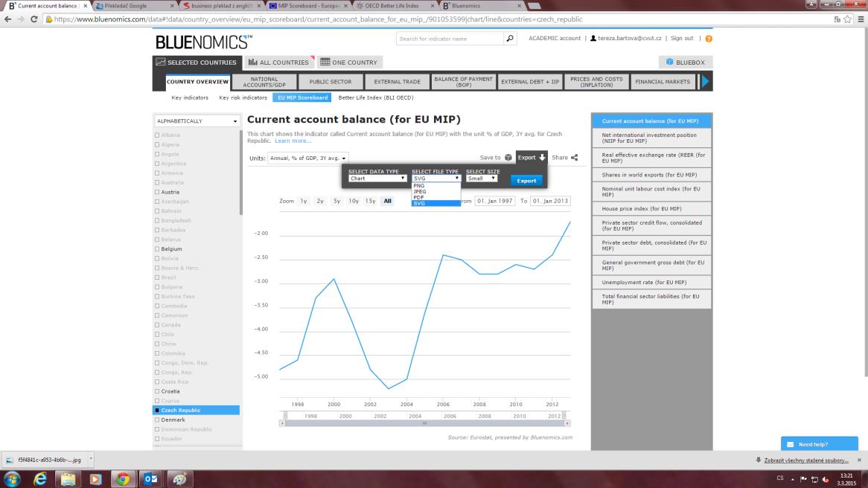Choose PNG file type option
Viewport: 868px width, 488px height.
[x=436, y=186]
